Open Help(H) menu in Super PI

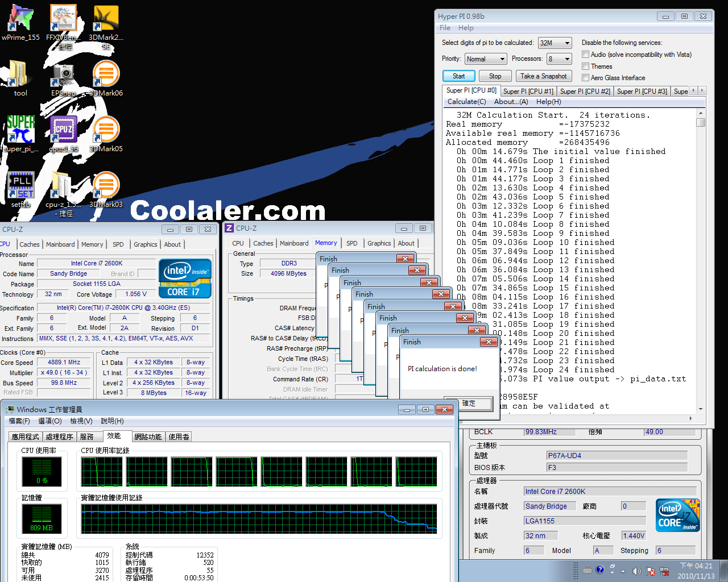[548, 102]
